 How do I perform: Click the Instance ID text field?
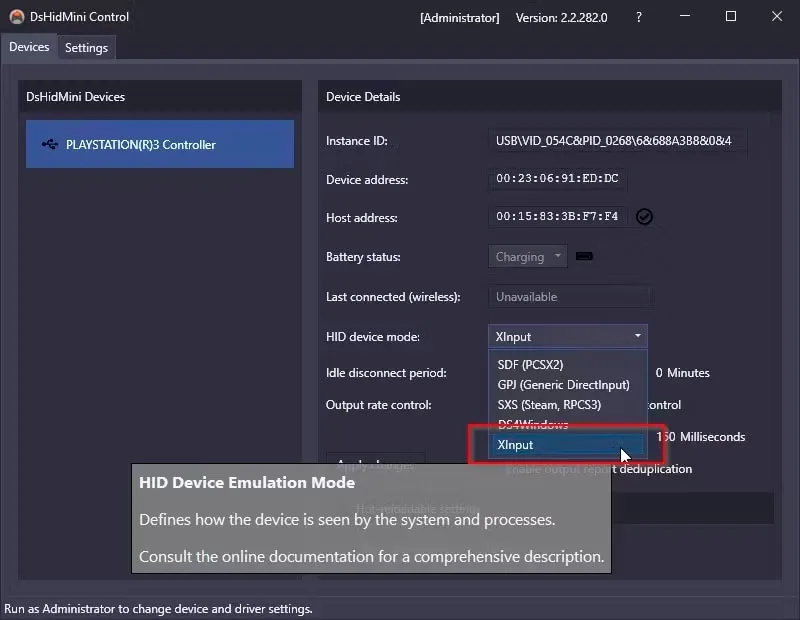point(617,141)
